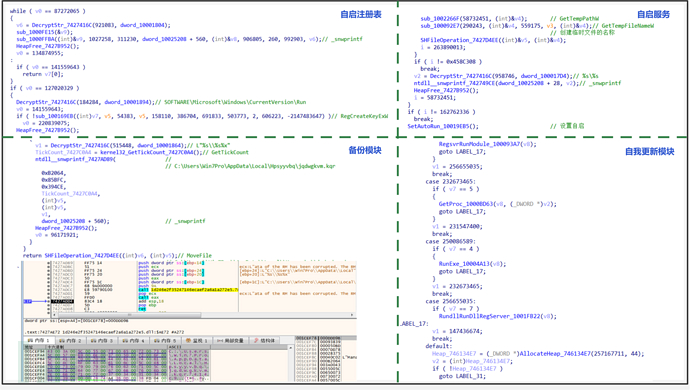The image size is (690, 390).
Task: Click the RegCreateKeyExW comment
Action: pos(359,116)
